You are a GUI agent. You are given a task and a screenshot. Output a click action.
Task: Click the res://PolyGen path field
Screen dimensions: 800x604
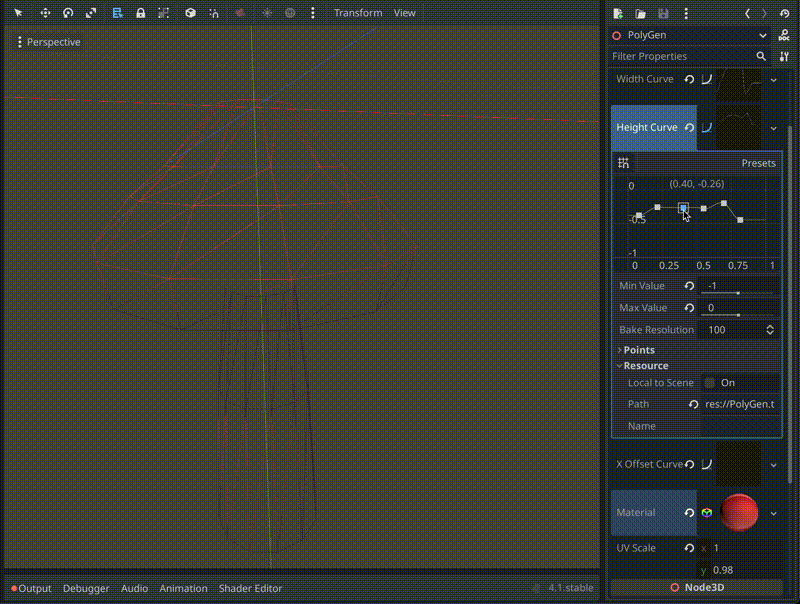tap(740, 404)
